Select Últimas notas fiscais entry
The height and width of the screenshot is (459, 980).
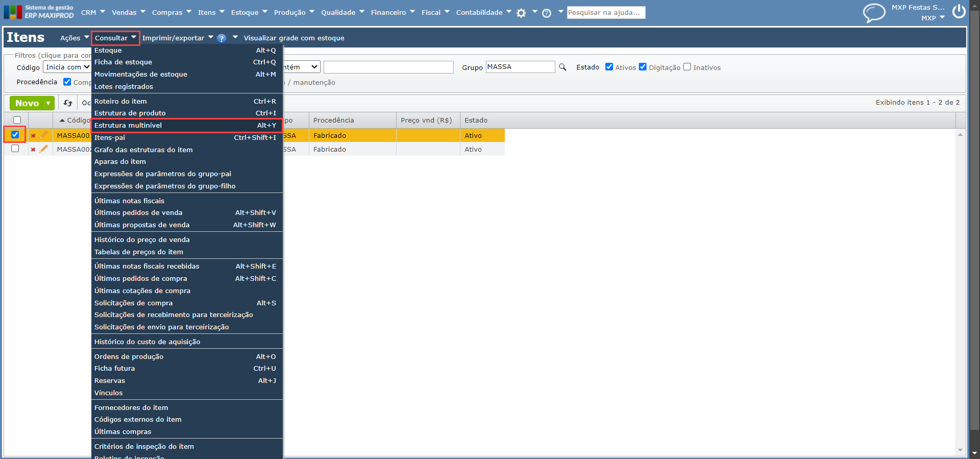(187, 201)
